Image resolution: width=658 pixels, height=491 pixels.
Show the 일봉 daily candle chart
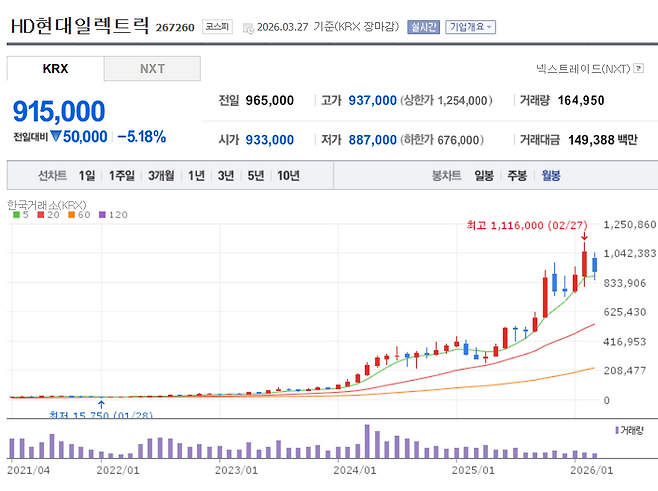click(x=484, y=176)
